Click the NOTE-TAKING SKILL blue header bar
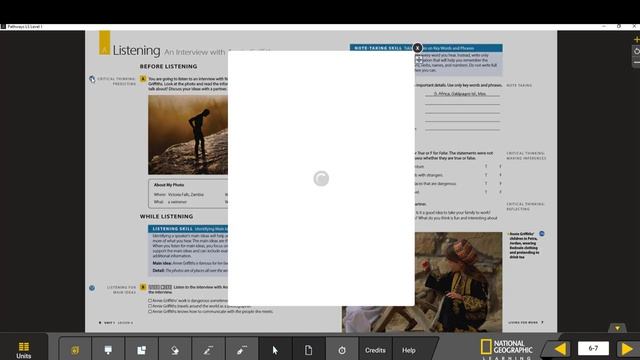Image resolution: width=640 pixels, height=360 pixels. tap(426, 48)
